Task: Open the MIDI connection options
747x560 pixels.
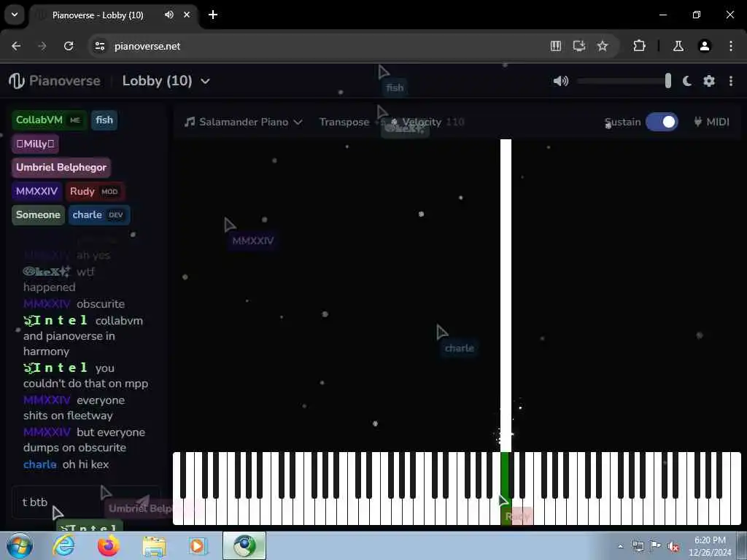Action: click(712, 122)
